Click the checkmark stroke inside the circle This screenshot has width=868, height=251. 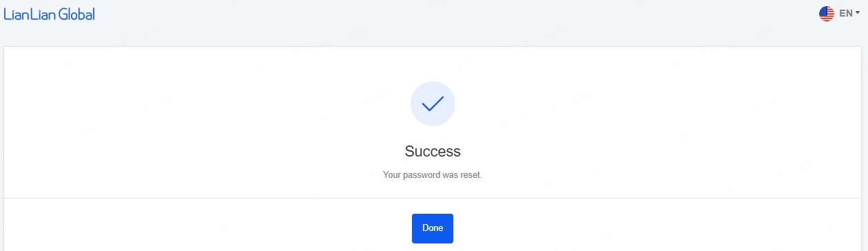tap(433, 104)
